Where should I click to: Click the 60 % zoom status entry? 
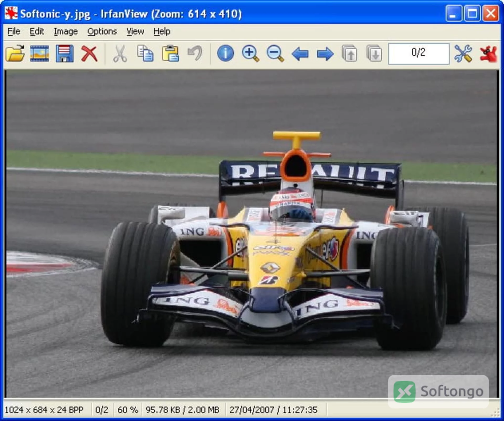(128, 410)
